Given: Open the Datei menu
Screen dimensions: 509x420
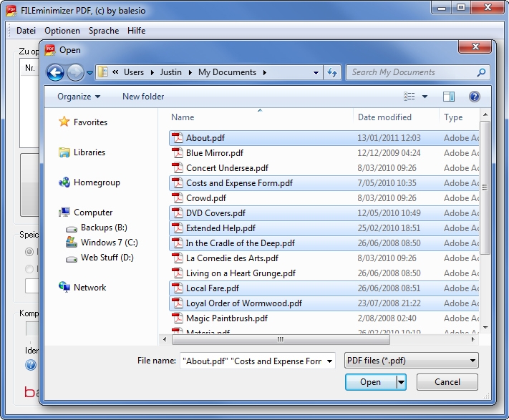Looking at the screenshot, I should pos(26,31).
